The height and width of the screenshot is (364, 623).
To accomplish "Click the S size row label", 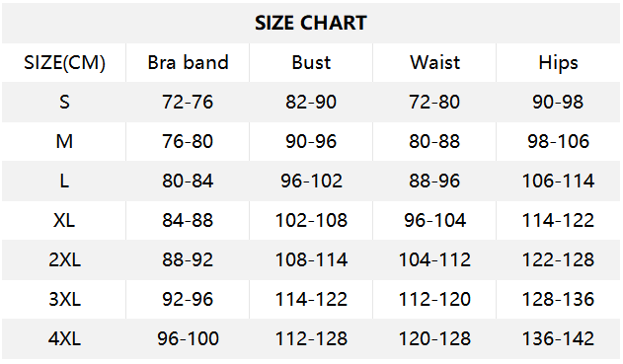I will [x=64, y=102].
